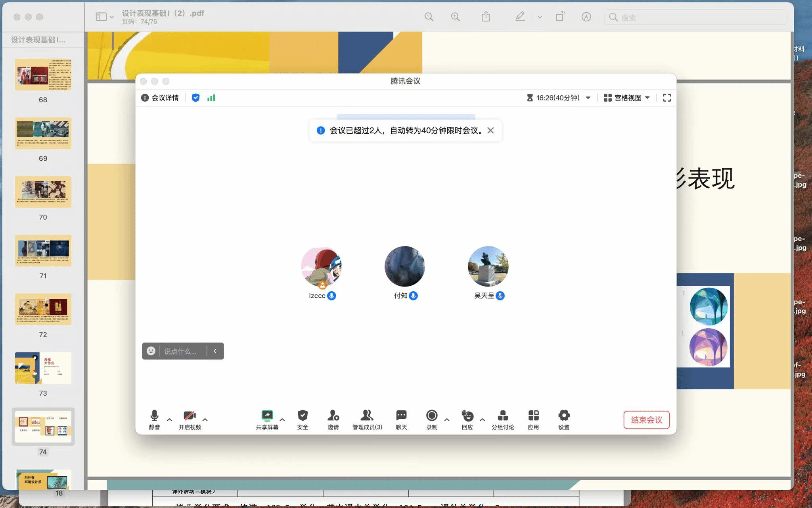
Task: Open page 68 thumbnail in sidebar
Action: [43, 75]
